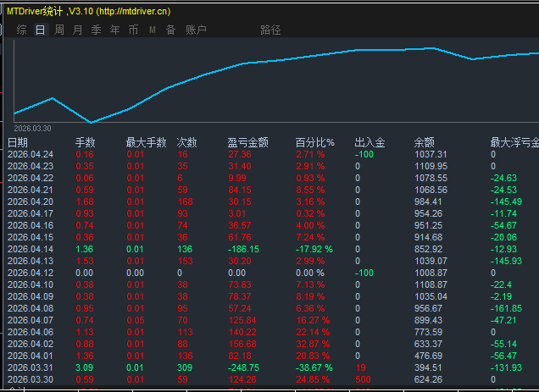
Task: Click the 出入金 column header
Action: pyautogui.click(x=370, y=142)
